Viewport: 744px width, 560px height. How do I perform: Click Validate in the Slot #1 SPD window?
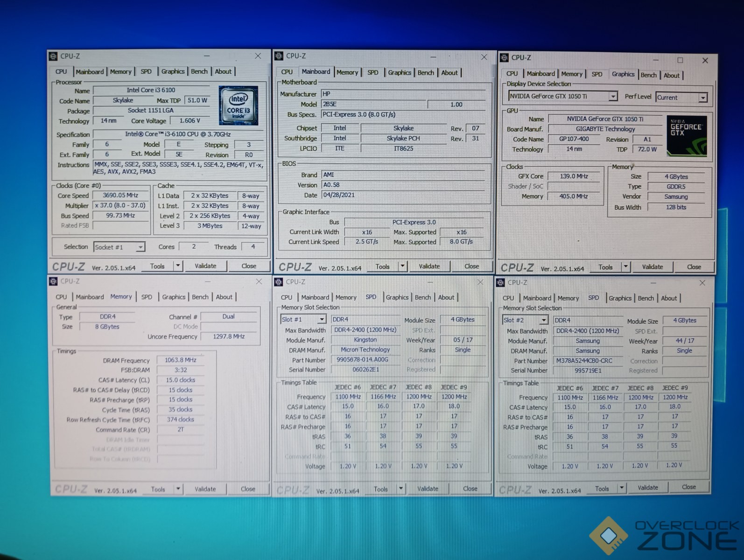tap(428, 489)
